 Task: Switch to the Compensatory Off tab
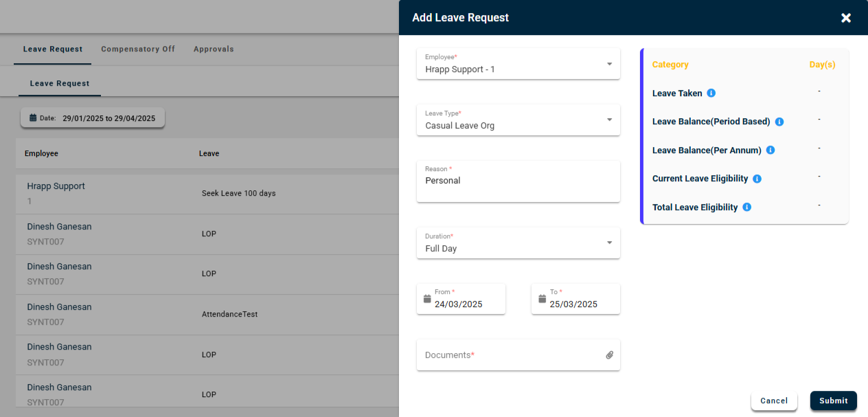point(138,49)
